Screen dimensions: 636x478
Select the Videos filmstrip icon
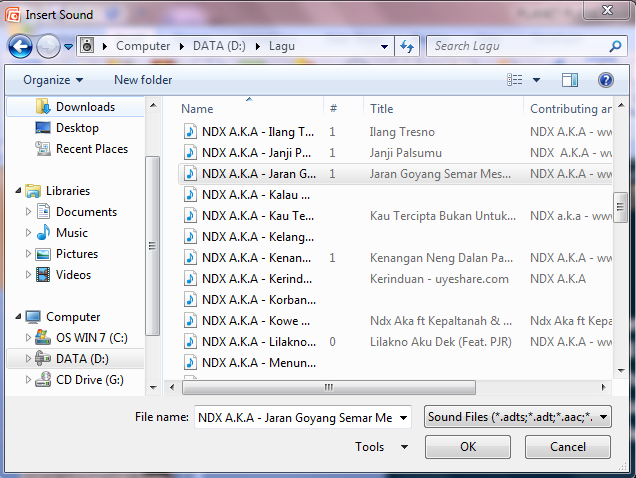click(43, 275)
